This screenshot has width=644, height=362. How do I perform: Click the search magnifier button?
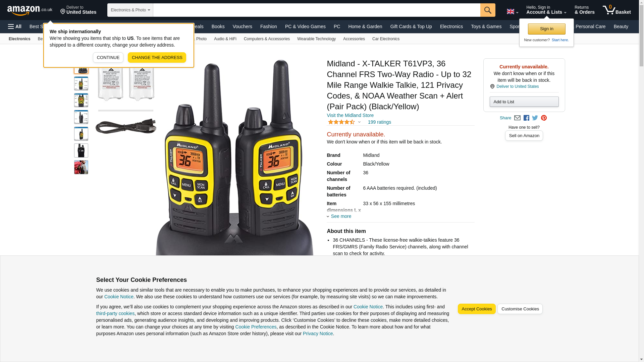pos(487,10)
